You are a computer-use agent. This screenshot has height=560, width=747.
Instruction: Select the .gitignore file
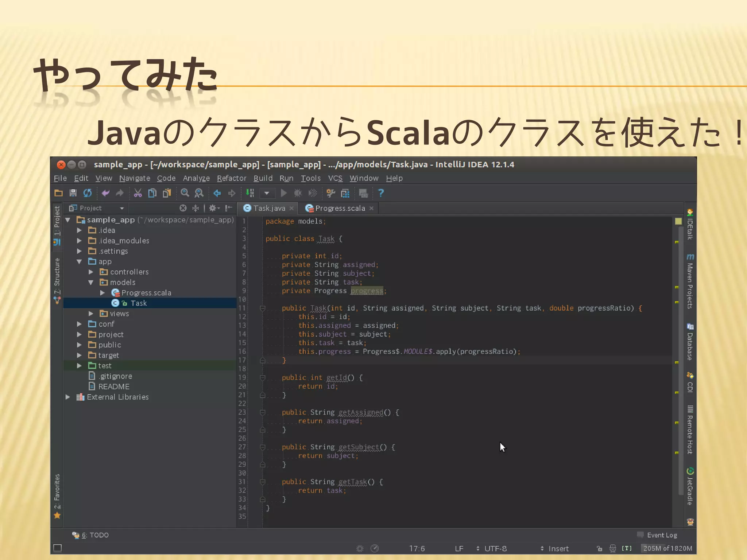[x=115, y=376]
